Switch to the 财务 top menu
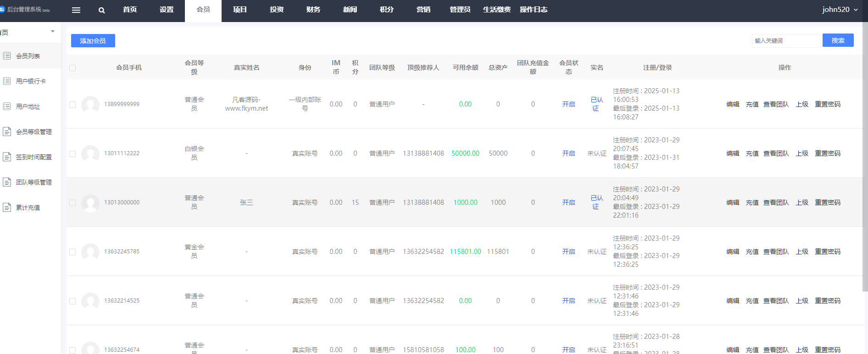The height and width of the screenshot is (354, 868). pos(313,10)
